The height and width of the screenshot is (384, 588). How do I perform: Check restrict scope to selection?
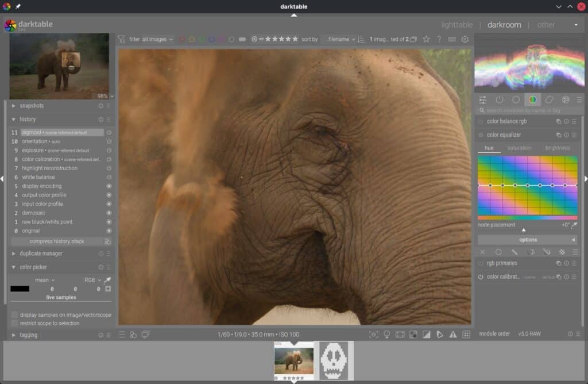click(14, 322)
